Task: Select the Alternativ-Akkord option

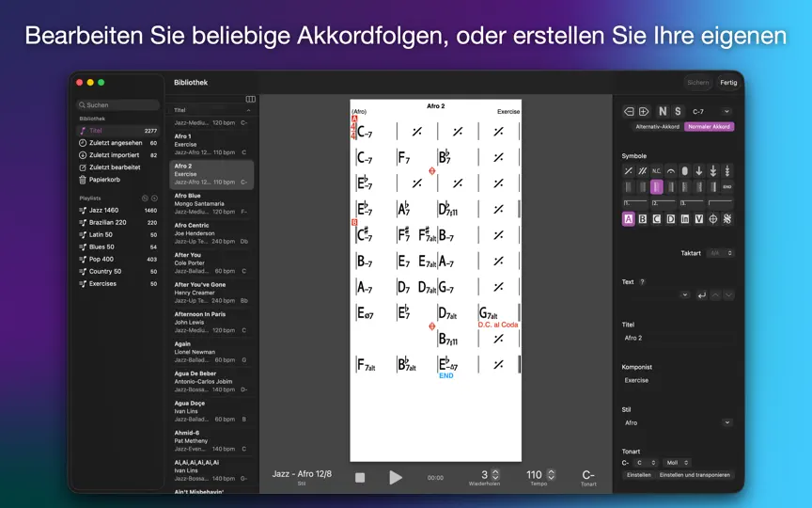Action: coord(657,126)
